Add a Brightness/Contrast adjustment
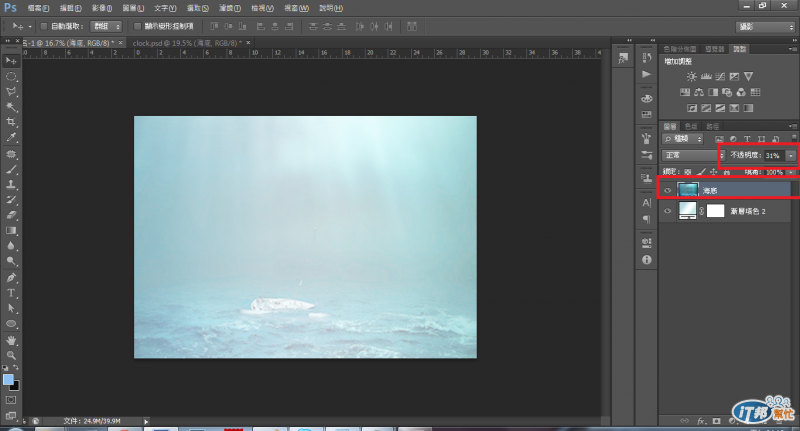Viewport: 800px width, 431px height. (x=691, y=77)
